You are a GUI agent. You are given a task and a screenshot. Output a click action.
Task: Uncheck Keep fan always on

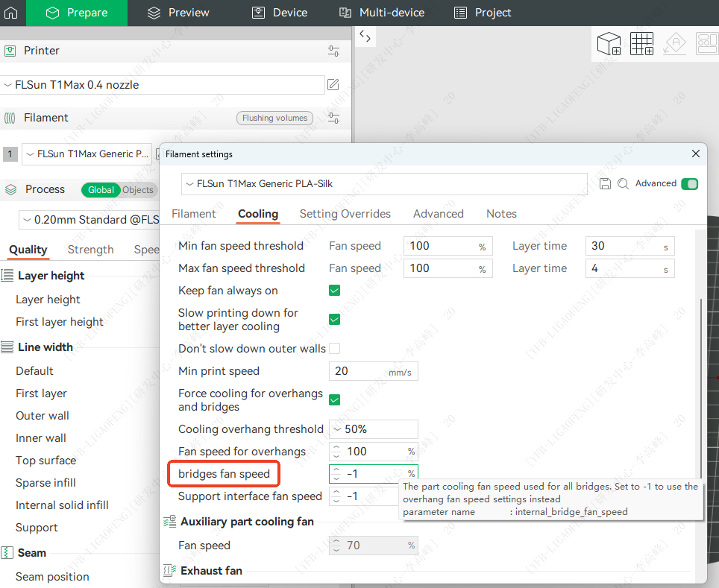[335, 291]
